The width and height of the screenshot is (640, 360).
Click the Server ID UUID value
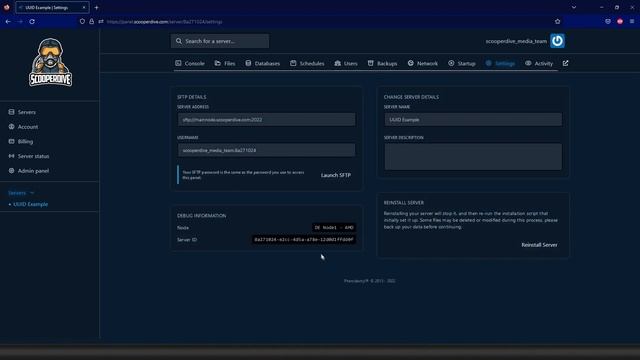(x=304, y=240)
